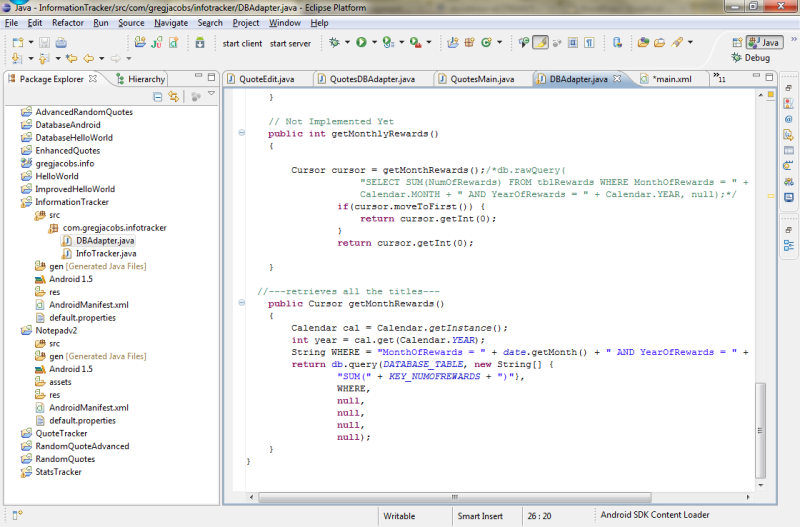Click the Save icon in the toolbar
800x527 pixels.
(x=44, y=43)
